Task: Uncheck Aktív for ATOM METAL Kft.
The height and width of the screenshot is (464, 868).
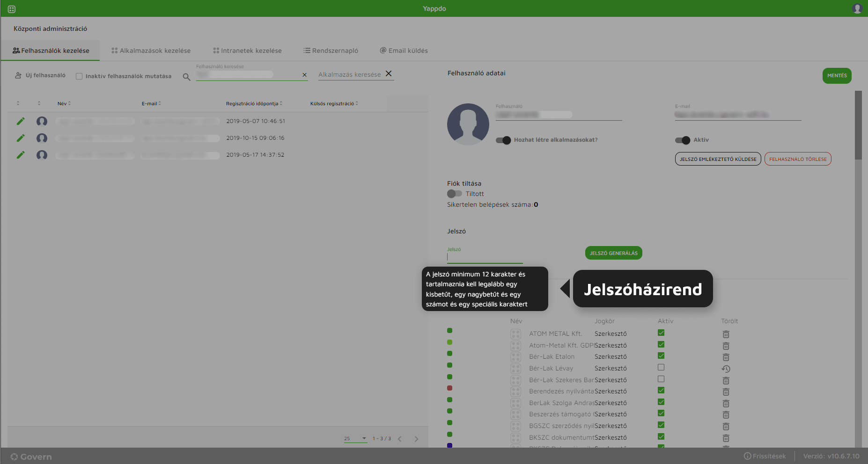Action: pyautogui.click(x=661, y=333)
